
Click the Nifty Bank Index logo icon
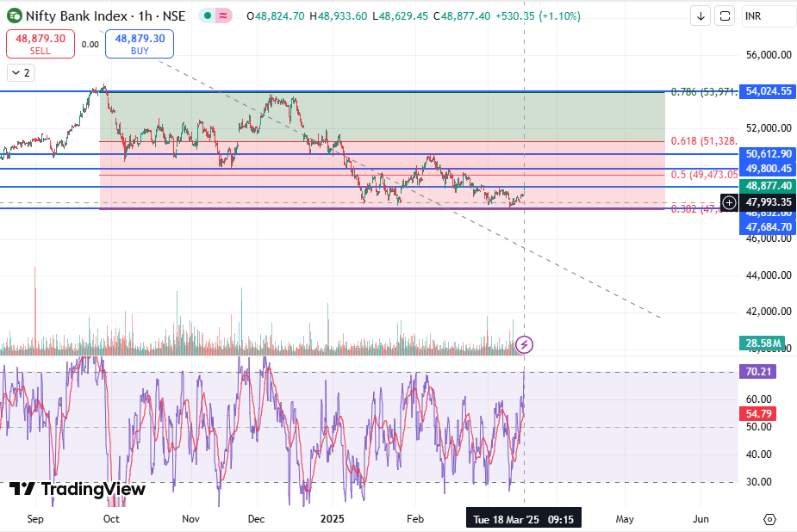point(15,15)
